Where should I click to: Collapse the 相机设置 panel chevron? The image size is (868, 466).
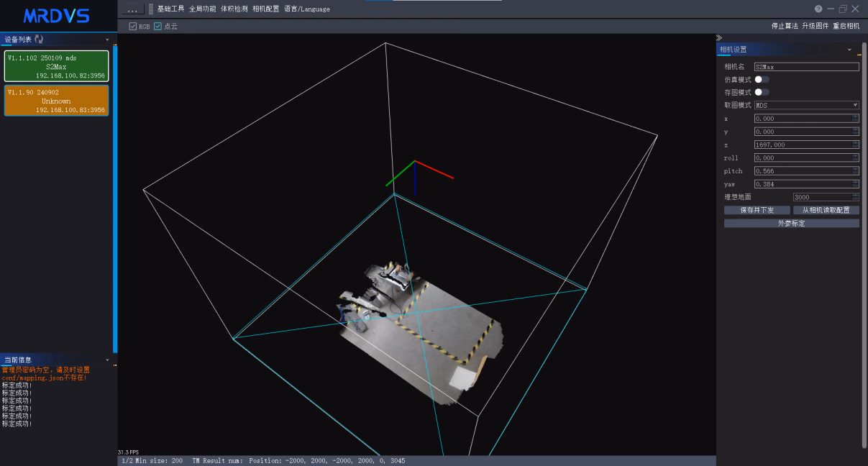(x=849, y=50)
